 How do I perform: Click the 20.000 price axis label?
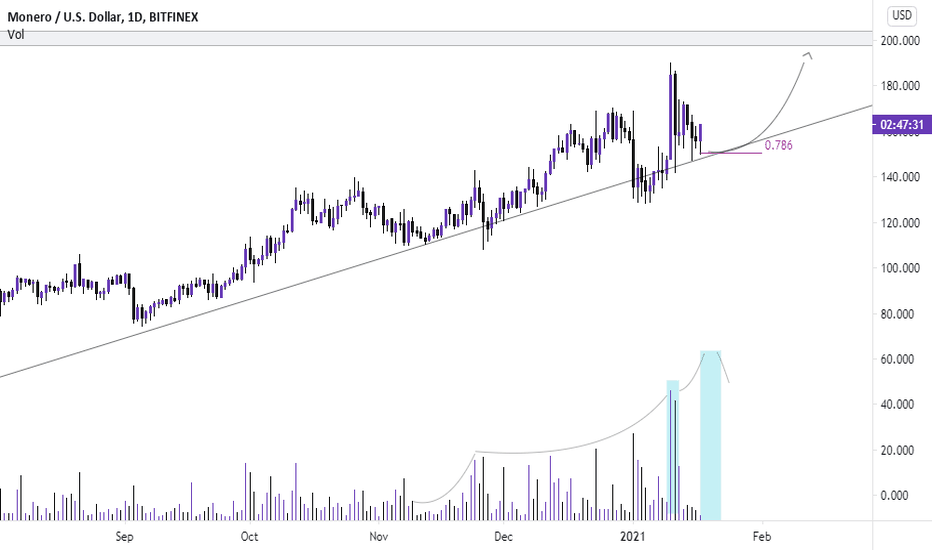(898, 450)
